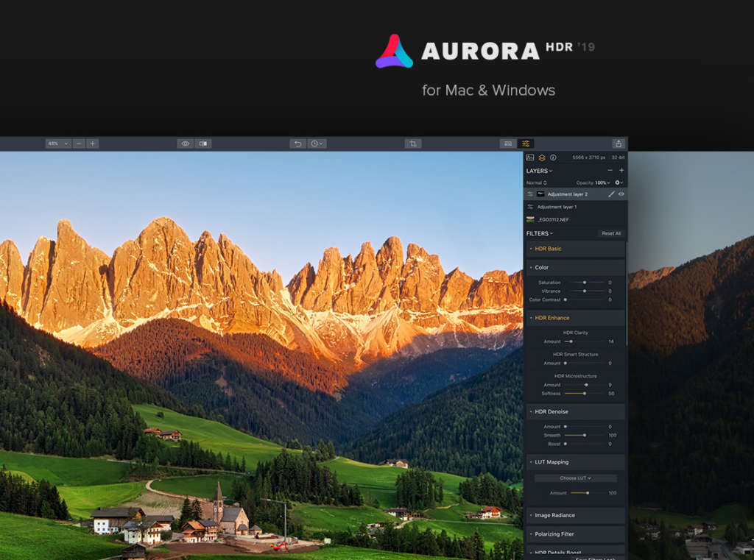Screen dimensions: 754x560
Task: Click the Reset All button
Action: [611, 233]
